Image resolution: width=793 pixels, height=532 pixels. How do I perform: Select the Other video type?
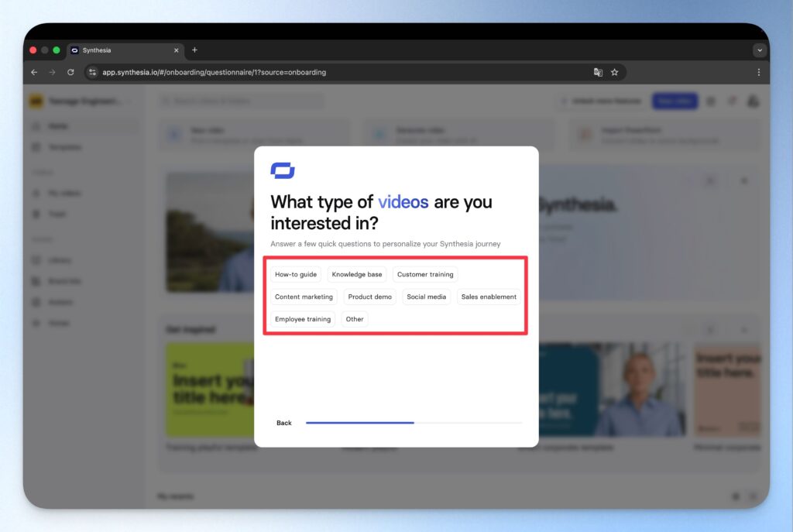[355, 319]
